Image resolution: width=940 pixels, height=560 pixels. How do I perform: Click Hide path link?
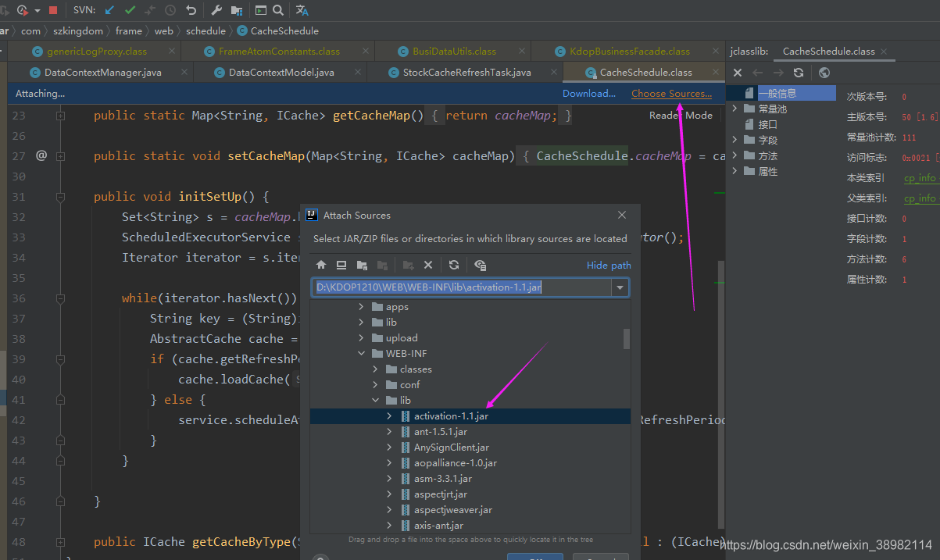tap(609, 265)
